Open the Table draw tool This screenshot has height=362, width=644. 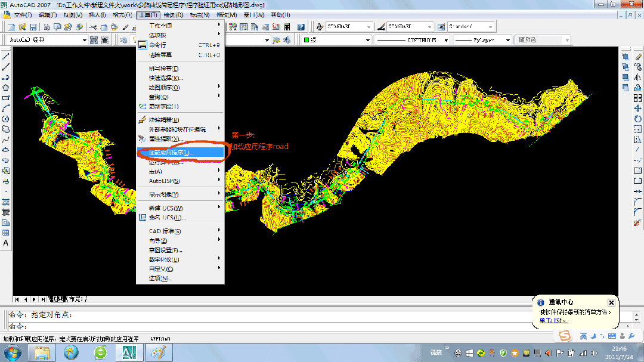pos(6,233)
